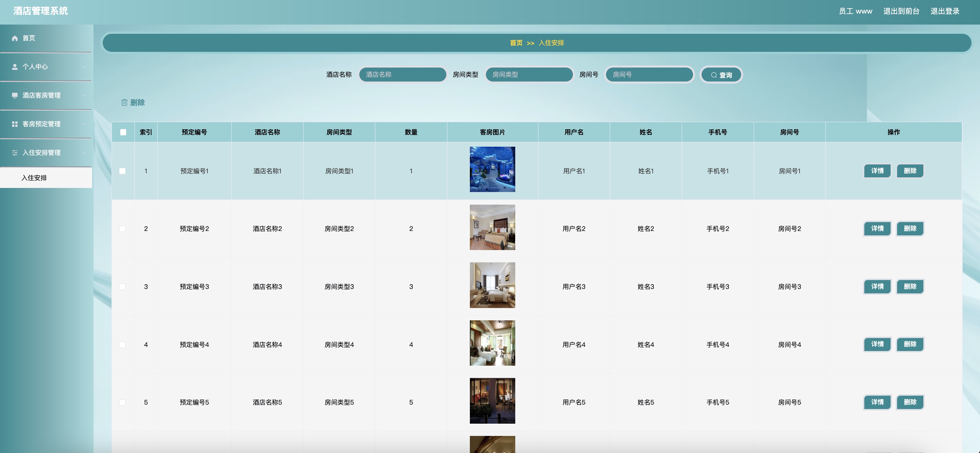This screenshot has width=980, height=453.
Task: Click cell 房间类型1 in the table
Action: point(339,171)
